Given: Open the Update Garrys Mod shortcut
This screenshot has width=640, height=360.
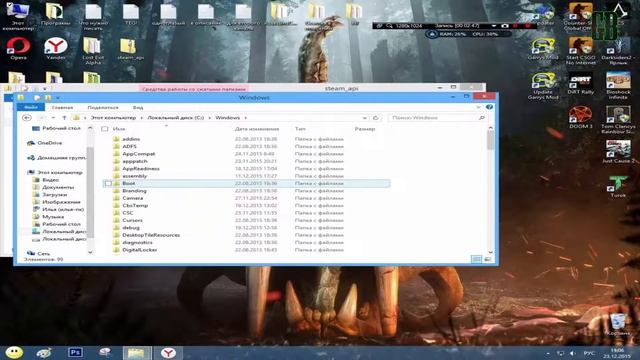Looking at the screenshot, I should 543,86.
